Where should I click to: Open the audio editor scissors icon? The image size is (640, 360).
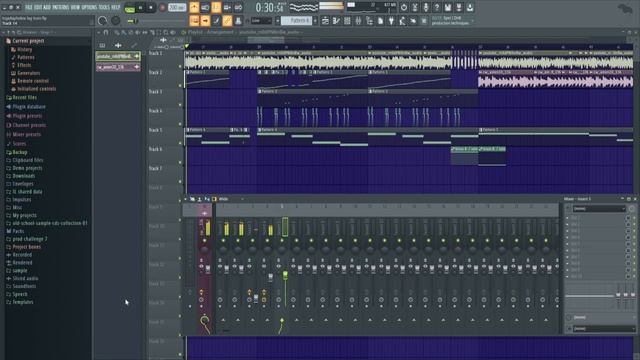tap(415, 7)
